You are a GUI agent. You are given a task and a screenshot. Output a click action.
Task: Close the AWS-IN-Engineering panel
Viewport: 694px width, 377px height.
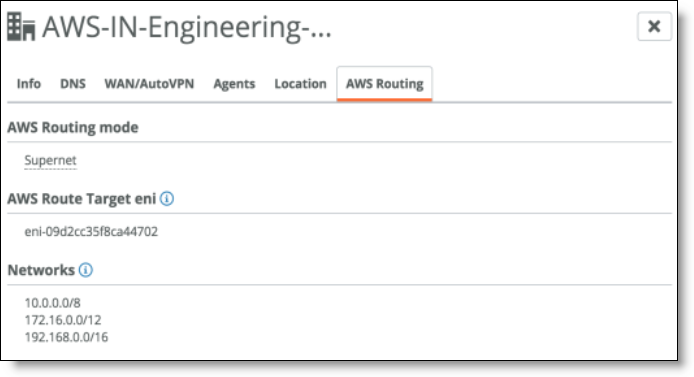pos(654,27)
